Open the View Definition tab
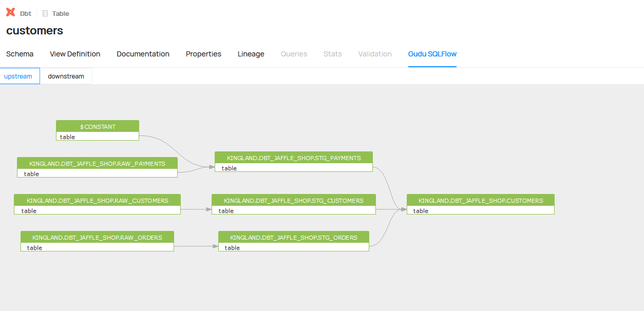Viewport: 644px width, 311px height. (74, 53)
